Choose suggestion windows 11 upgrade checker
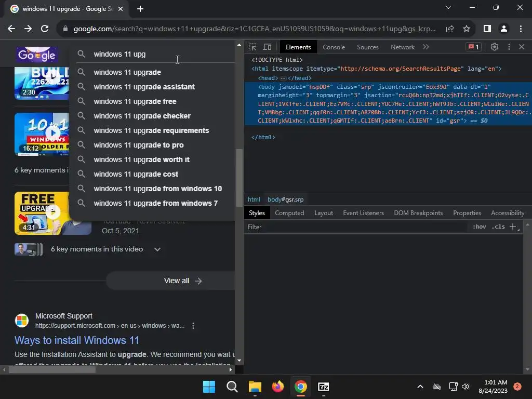This screenshot has height=399, width=532. [x=152, y=116]
